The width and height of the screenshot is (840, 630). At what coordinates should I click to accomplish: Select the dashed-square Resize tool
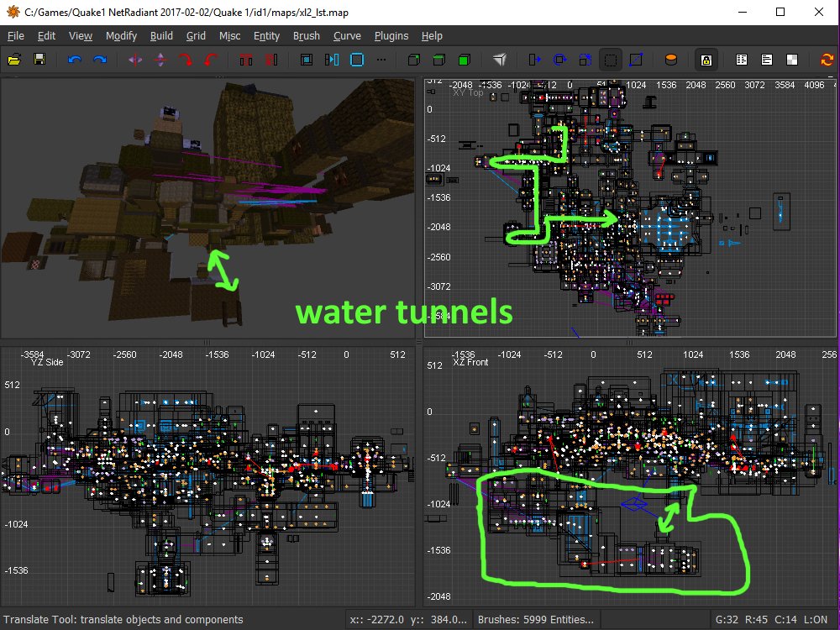coord(611,60)
